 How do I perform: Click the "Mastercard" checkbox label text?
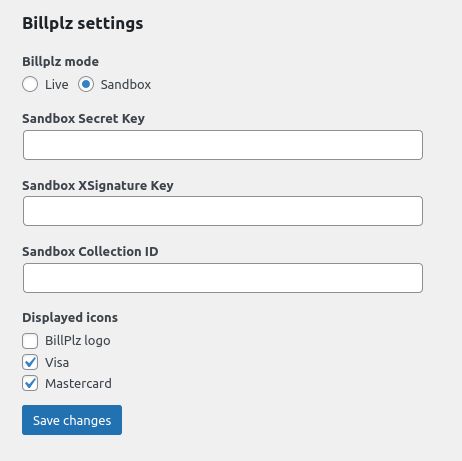pyautogui.click(x=78, y=384)
